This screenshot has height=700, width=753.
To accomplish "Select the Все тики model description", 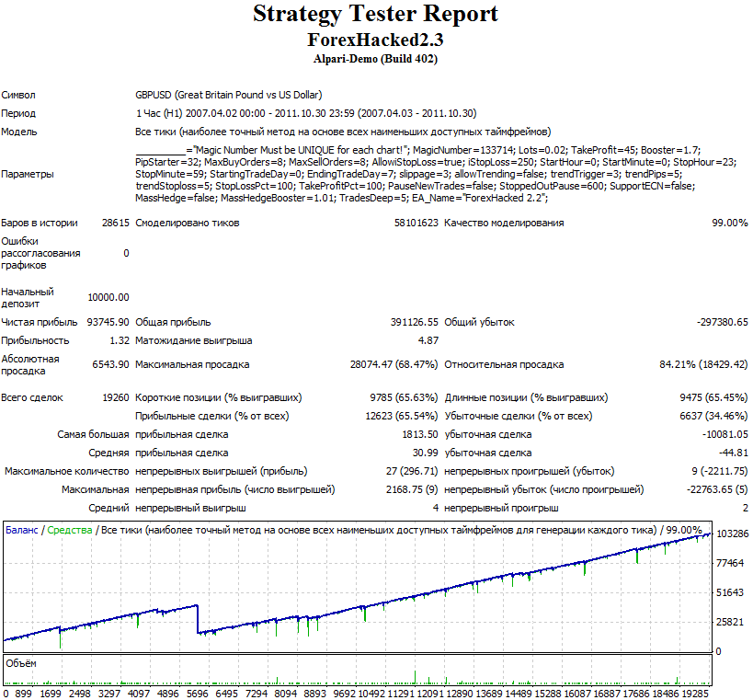I will pos(343,132).
